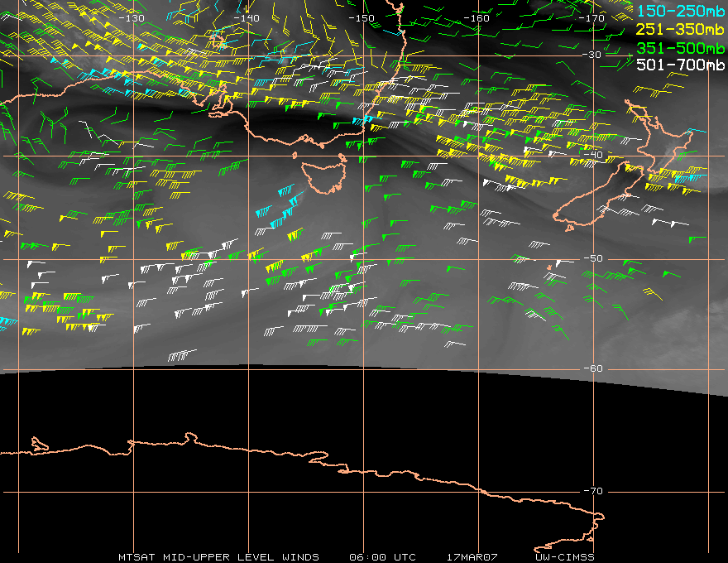Click the -170 longitude label
728x563 pixels.
(591, 18)
